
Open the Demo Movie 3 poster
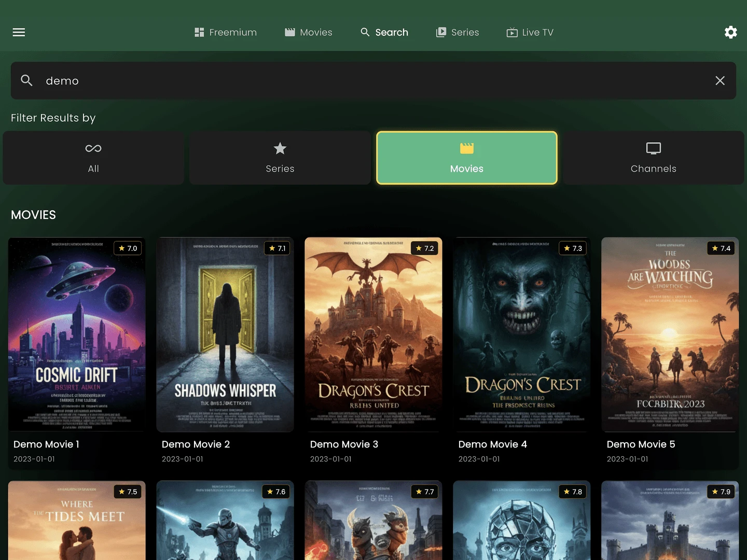(374, 334)
